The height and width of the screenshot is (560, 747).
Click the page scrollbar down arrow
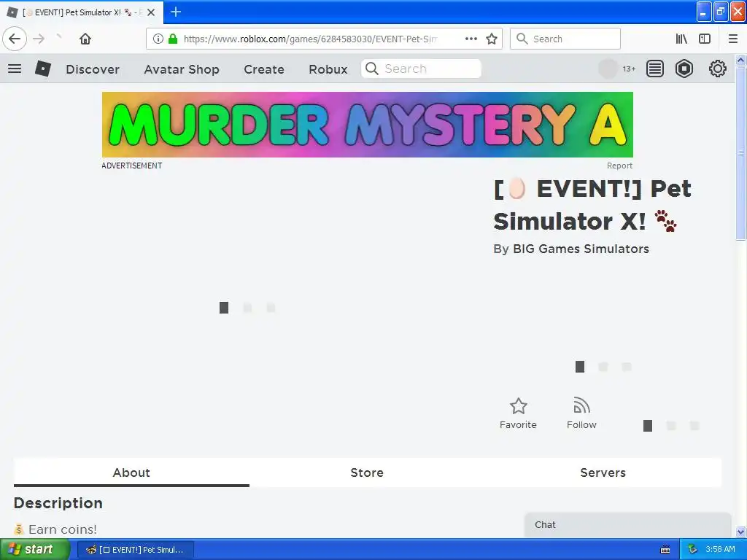[x=740, y=532]
